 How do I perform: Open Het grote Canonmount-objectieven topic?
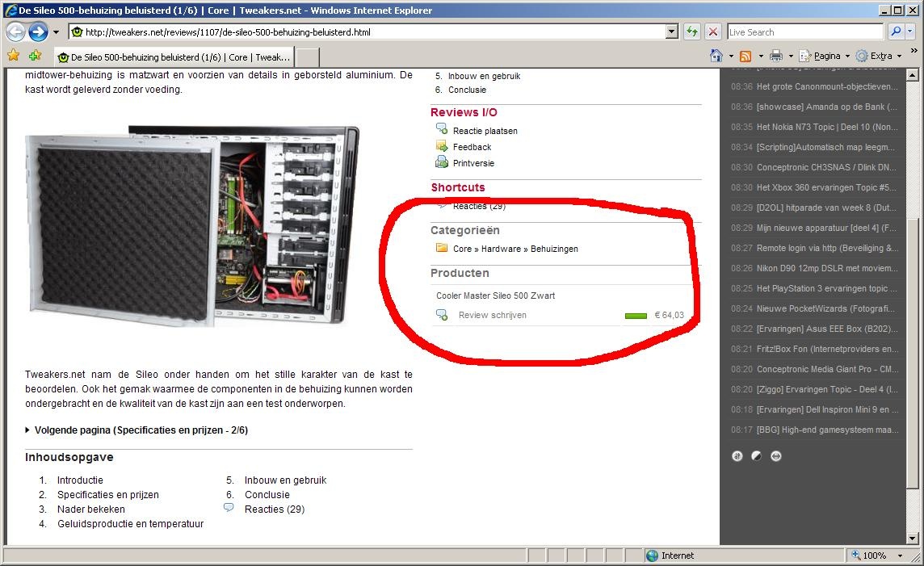tap(827, 86)
